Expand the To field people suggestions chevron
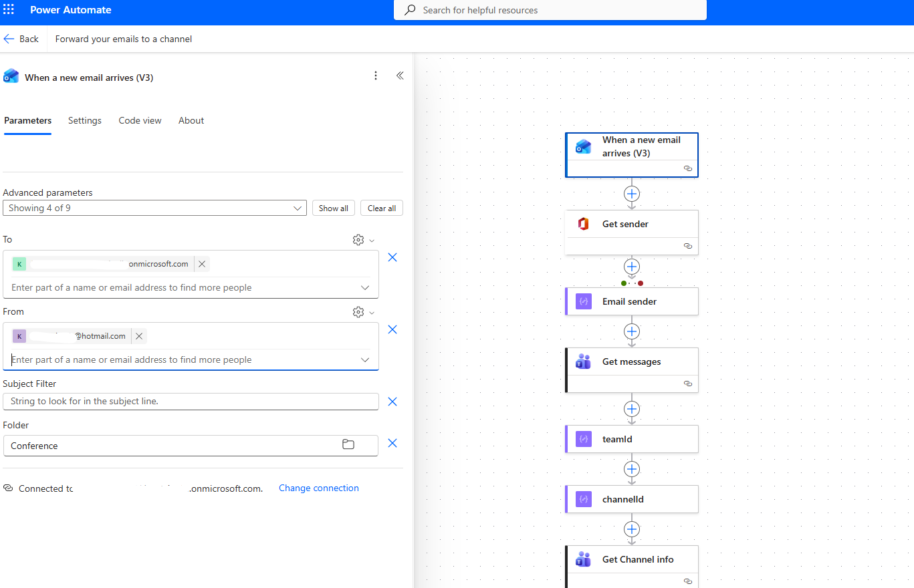Image resolution: width=914 pixels, height=588 pixels. [365, 288]
